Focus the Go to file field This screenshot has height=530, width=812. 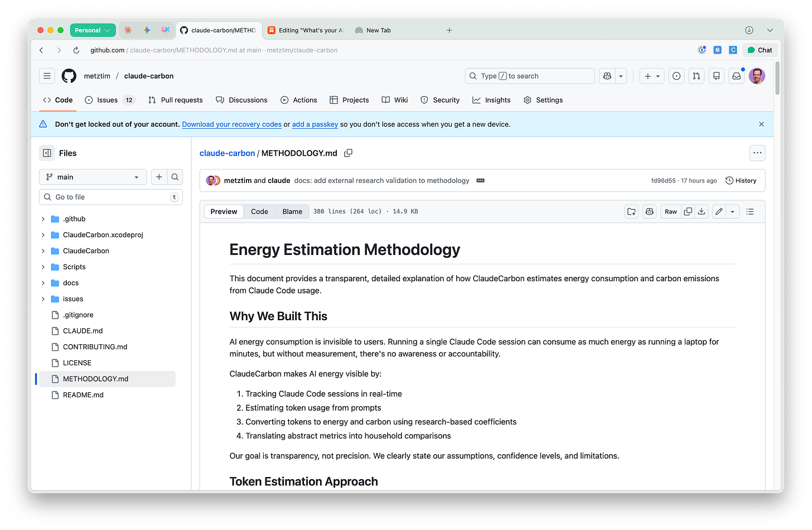coord(111,197)
